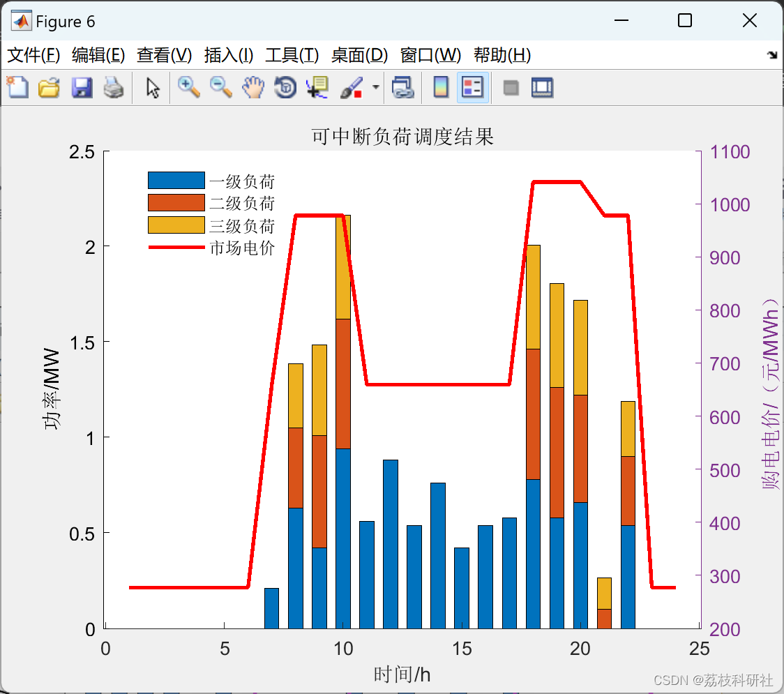Click the 市场电价 legend label
Viewport: 784px width, 694px height.
pyautogui.click(x=242, y=248)
